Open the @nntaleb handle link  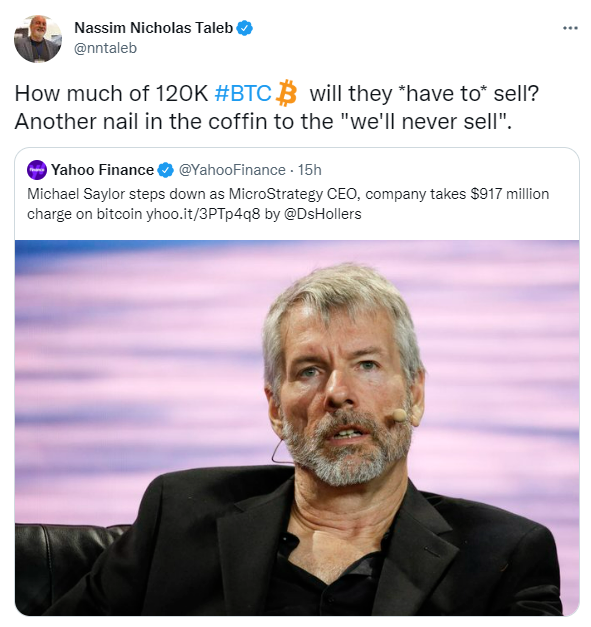106,48
